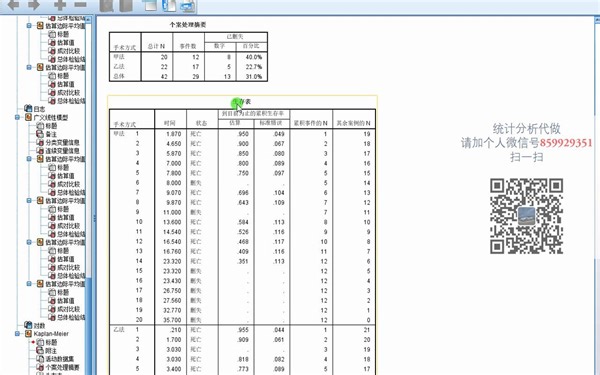The image size is (600, 375).
Task: Click the left-arrow Promote toolbar icon
Action: pyautogui.click(x=13, y=5)
